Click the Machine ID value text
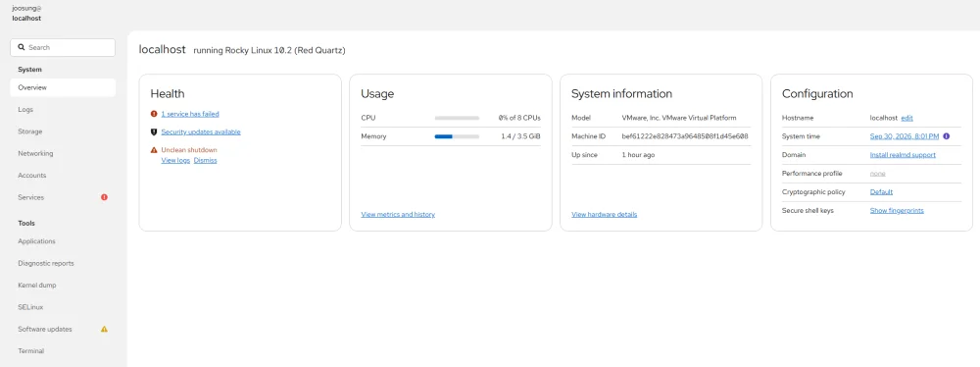Image resolution: width=980 pixels, height=367 pixels. click(x=685, y=136)
